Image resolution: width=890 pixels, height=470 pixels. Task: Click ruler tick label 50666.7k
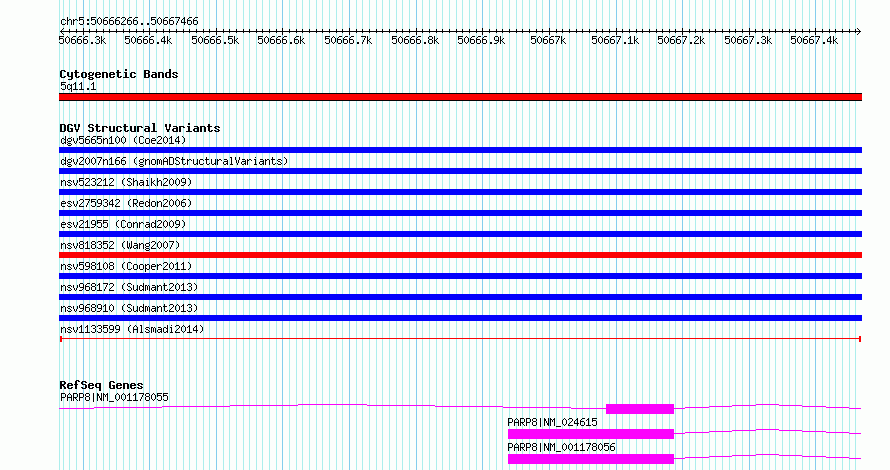tap(348, 40)
